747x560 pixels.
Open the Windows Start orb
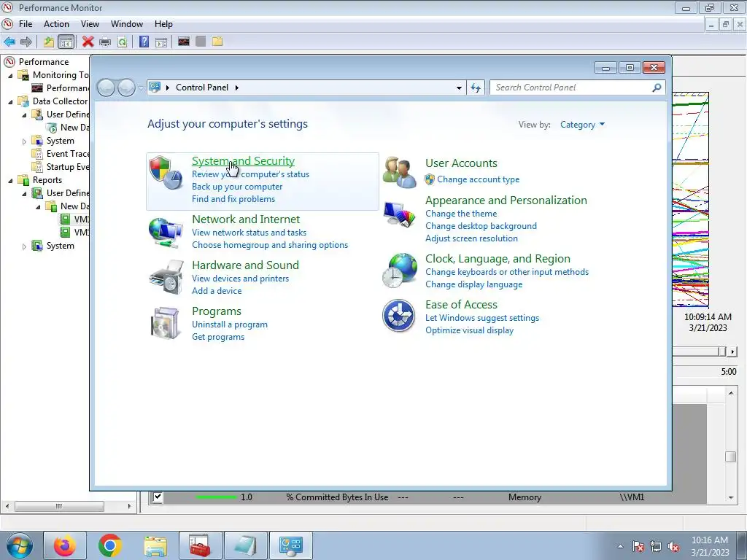pos(20,545)
